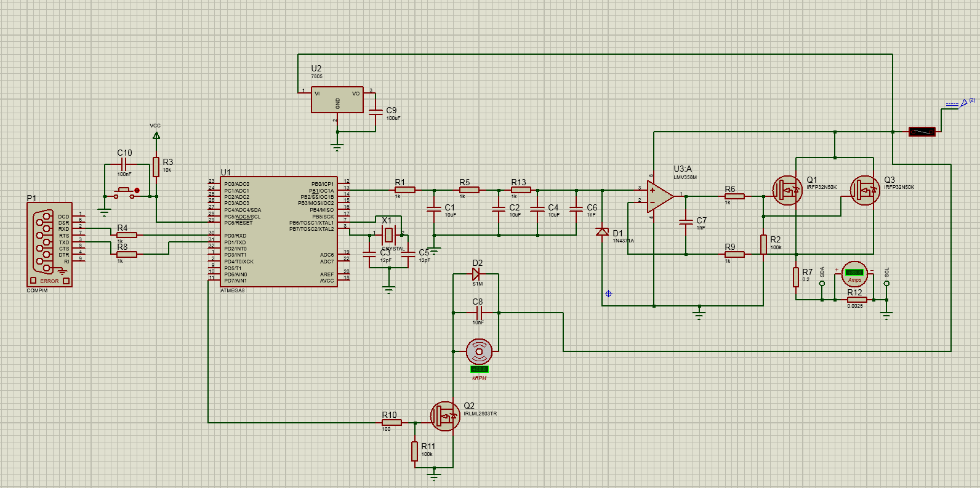The width and height of the screenshot is (980, 488).
Task: Click the R1 1k resistor
Action: (x=405, y=190)
